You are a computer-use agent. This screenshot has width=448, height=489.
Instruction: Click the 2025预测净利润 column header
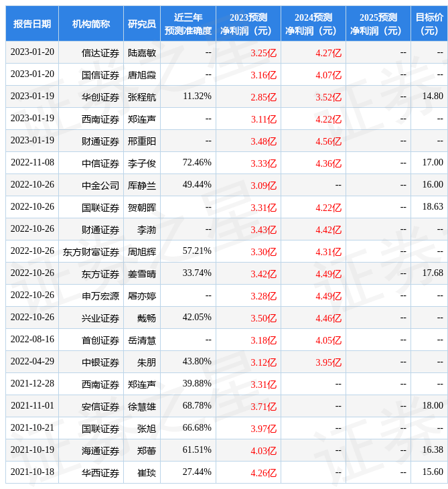378,24
